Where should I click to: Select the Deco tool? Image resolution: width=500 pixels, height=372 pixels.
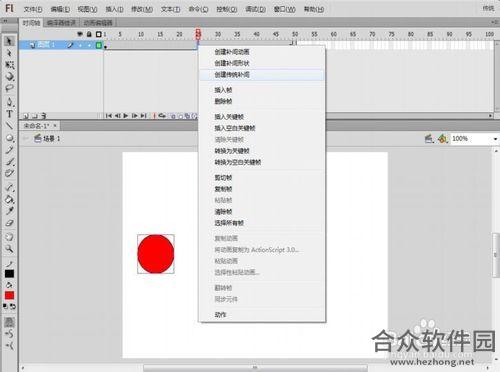(x=9, y=173)
